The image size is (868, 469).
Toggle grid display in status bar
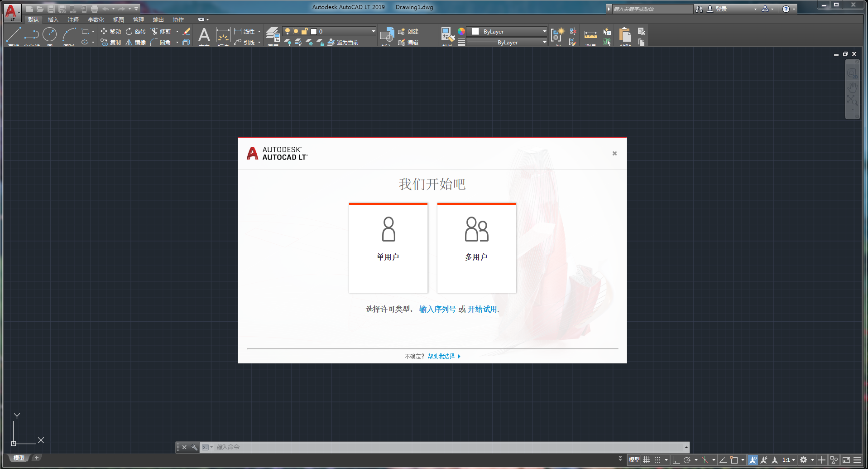pyautogui.click(x=646, y=459)
